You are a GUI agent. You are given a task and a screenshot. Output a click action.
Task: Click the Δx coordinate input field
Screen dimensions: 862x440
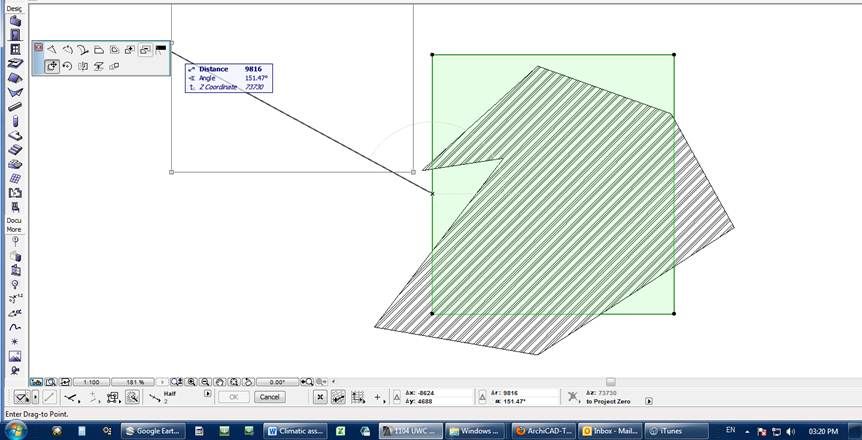pos(438,393)
